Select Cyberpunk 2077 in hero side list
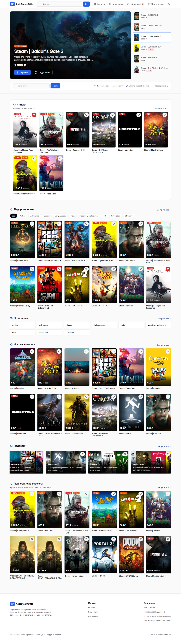 coord(152,48)
